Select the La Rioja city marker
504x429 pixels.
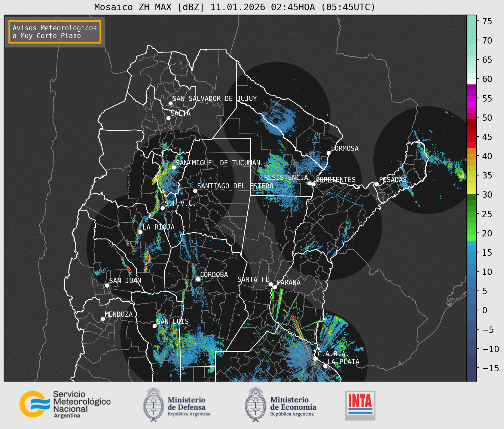point(140,232)
